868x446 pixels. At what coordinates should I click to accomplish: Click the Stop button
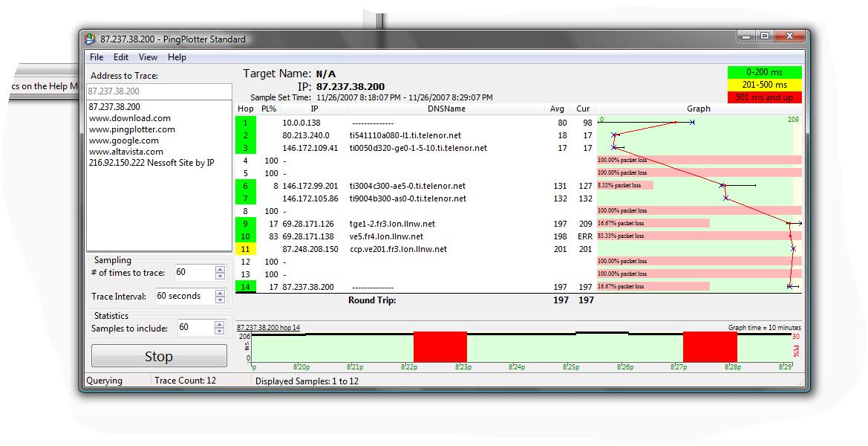[159, 356]
